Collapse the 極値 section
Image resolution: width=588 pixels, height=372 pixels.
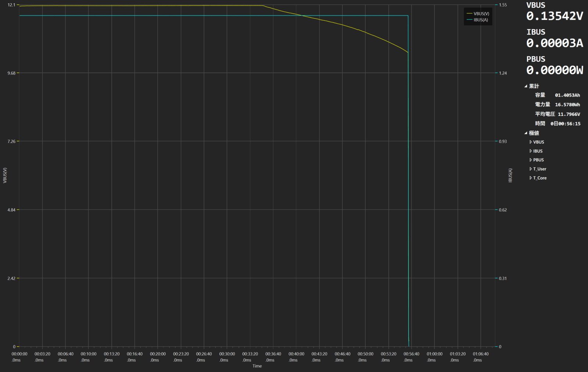pyautogui.click(x=526, y=133)
